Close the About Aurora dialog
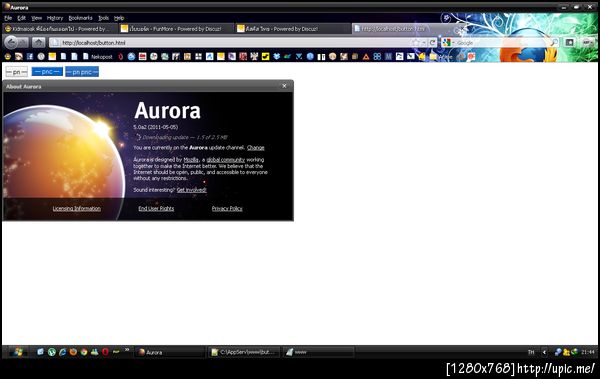 (284, 86)
